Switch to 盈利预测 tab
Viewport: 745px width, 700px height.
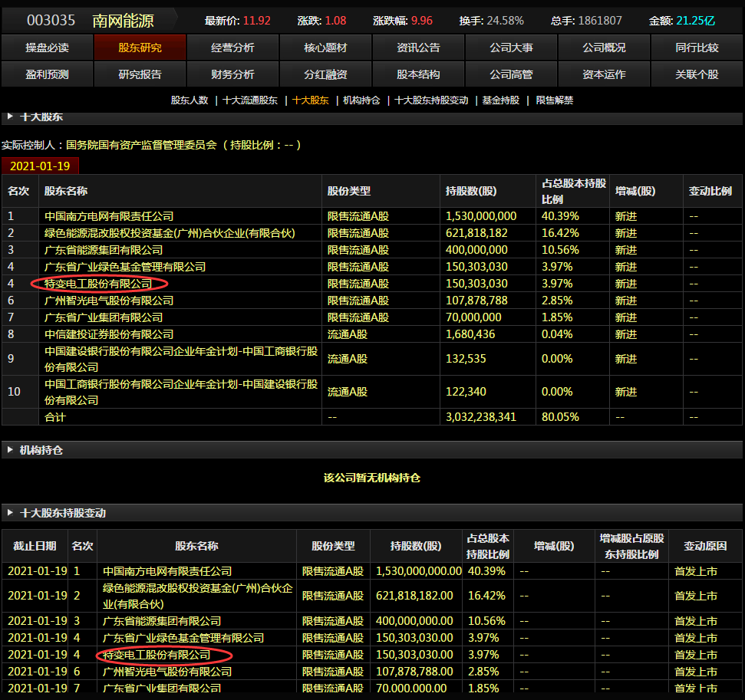tap(47, 74)
